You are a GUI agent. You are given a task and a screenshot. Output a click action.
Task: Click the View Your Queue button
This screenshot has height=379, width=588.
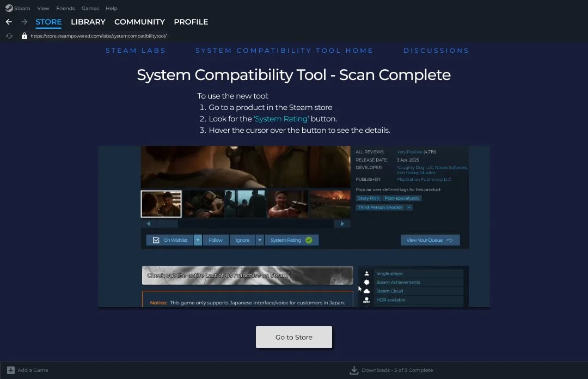pos(430,240)
